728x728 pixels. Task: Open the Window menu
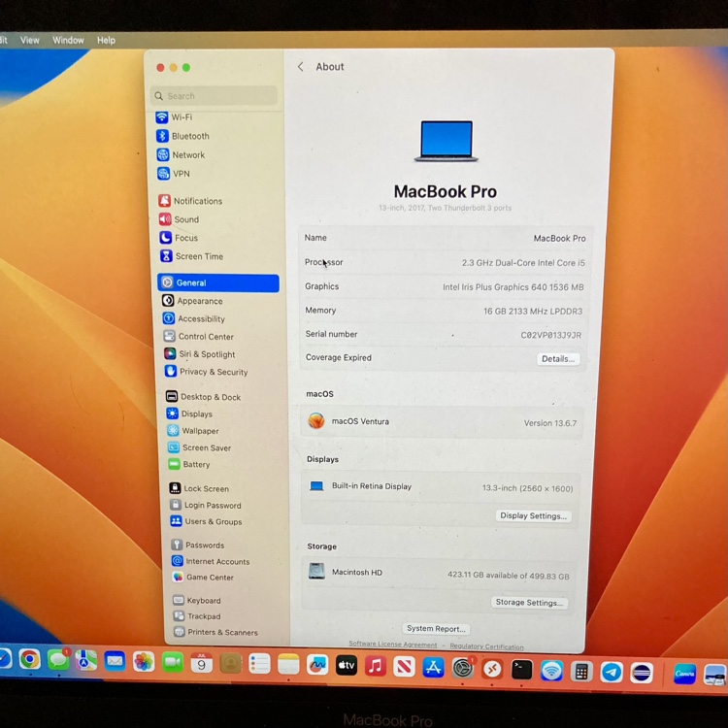[x=68, y=41]
